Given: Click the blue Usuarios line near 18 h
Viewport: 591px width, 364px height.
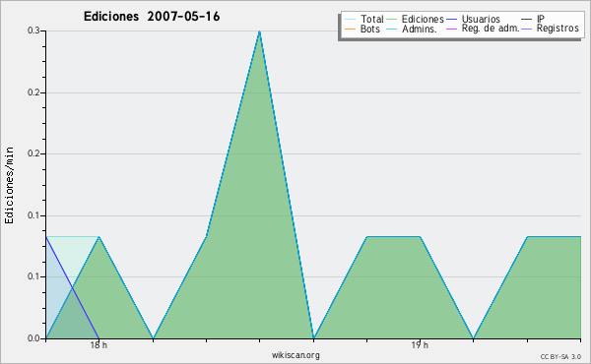Looking at the screenshot, I should (x=72, y=288).
